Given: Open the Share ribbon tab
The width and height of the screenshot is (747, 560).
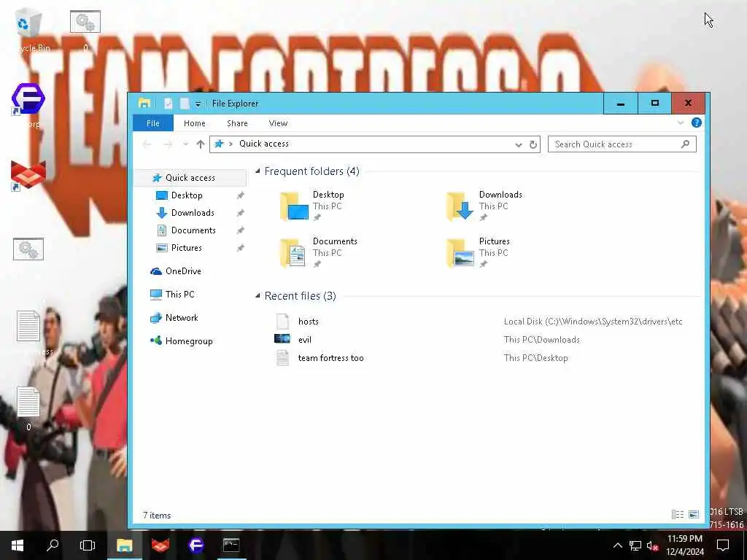Looking at the screenshot, I should coord(237,123).
